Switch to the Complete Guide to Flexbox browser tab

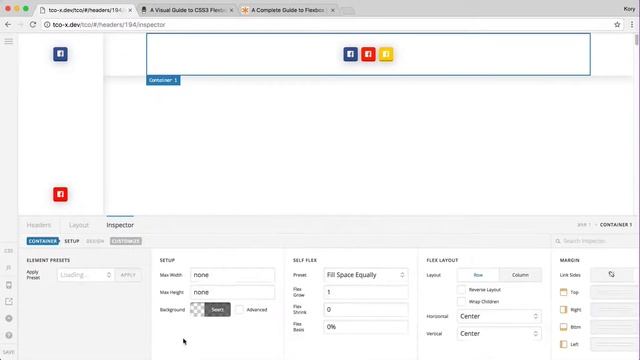(x=288, y=10)
